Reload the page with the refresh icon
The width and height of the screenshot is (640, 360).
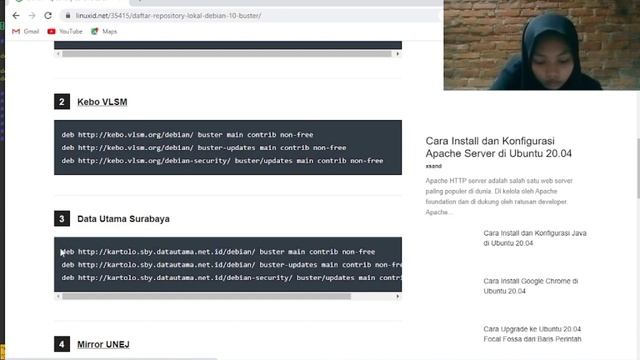point(48,16)
